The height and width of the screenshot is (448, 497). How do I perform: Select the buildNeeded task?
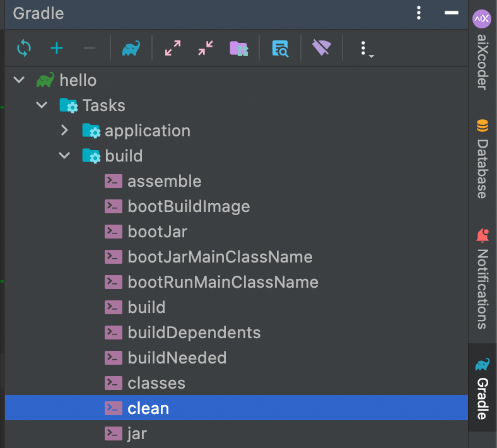click(236, 358)
